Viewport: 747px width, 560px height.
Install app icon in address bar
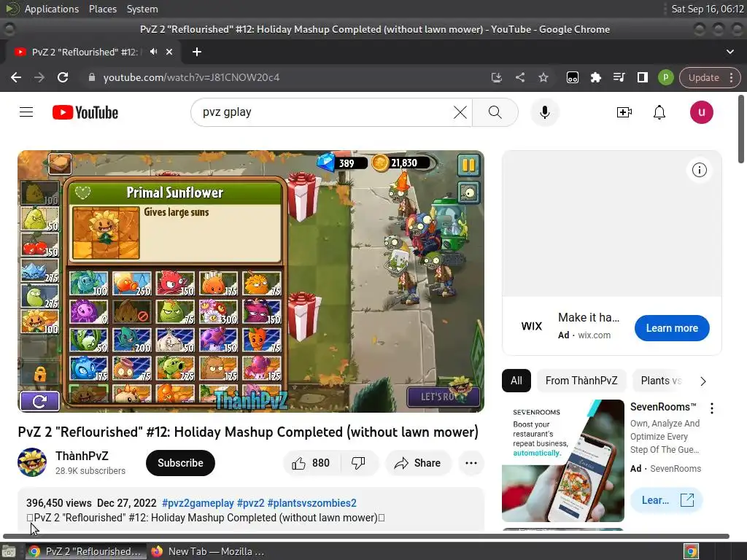point(497,77)
